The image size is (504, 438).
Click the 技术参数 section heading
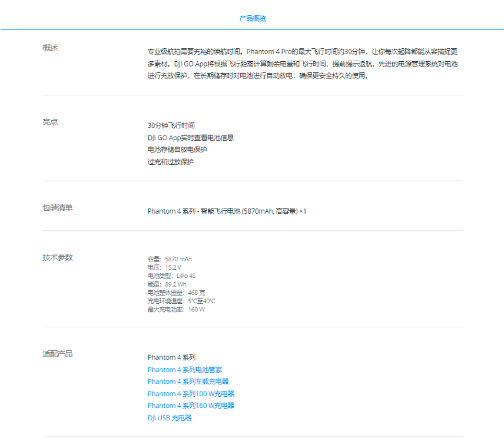coord(58,257)
